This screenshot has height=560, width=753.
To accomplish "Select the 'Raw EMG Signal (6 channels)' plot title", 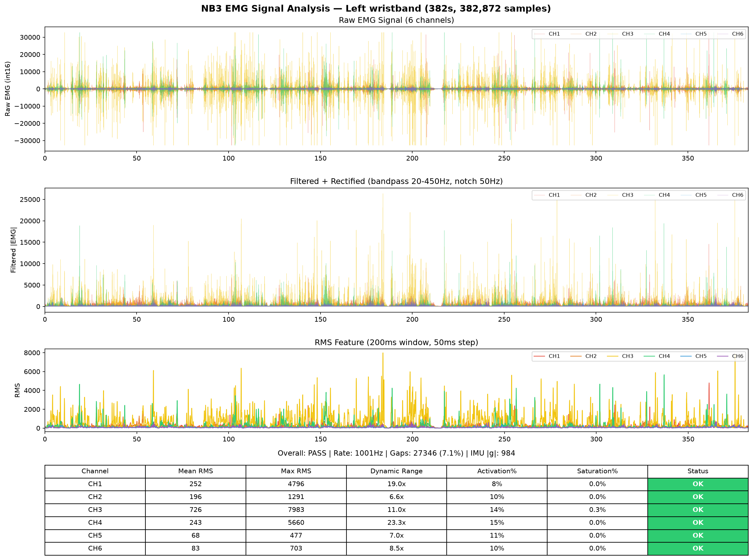I will 396,20.
